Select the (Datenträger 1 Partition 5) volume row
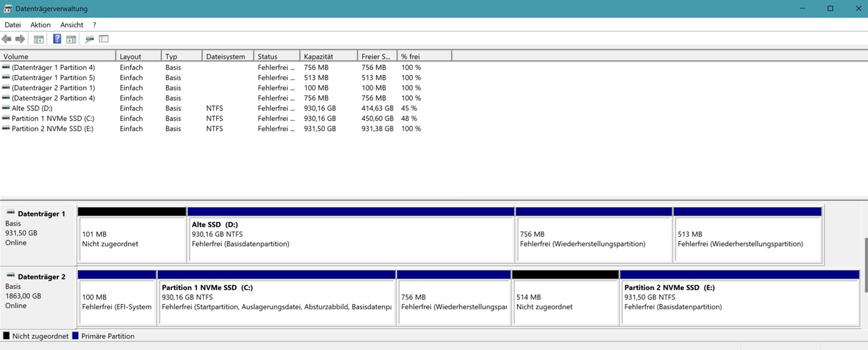Image resolution: width=868 pixels, height=350 pixels. pos(226,78)
